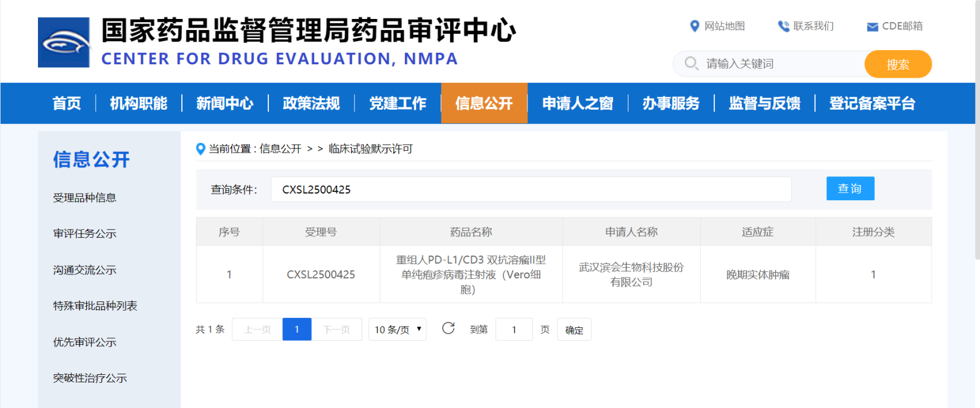Click the 确定 page jump button
980x408 pixels.
click(x=574, y=330)
